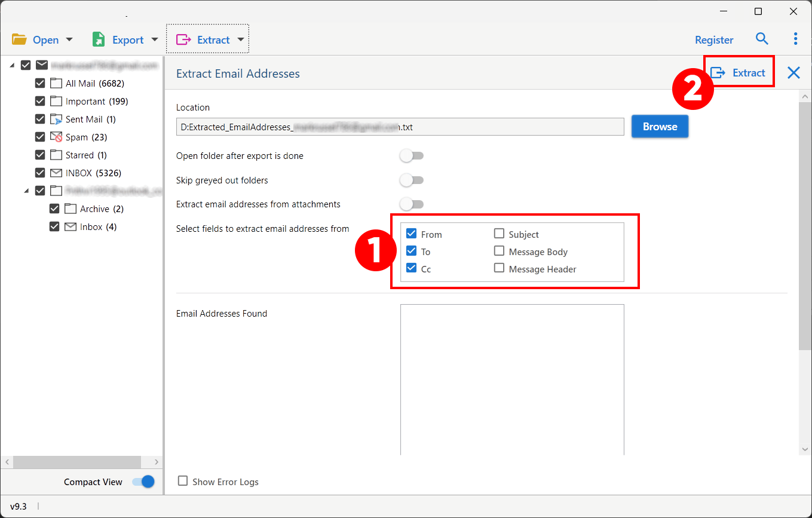
Task: Toggle Skip greyed out folders switch
Action: [412, 180]
